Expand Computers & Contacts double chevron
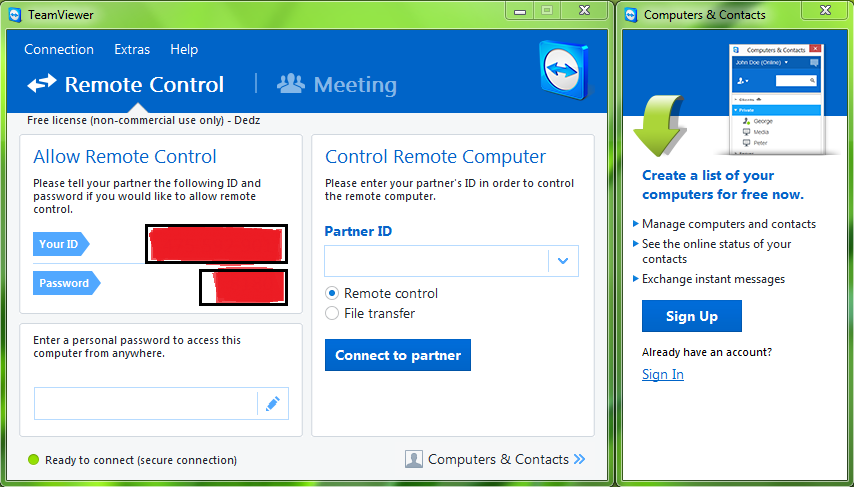Image resolution: width=854 pixels, height=487 pixels. 580,460
